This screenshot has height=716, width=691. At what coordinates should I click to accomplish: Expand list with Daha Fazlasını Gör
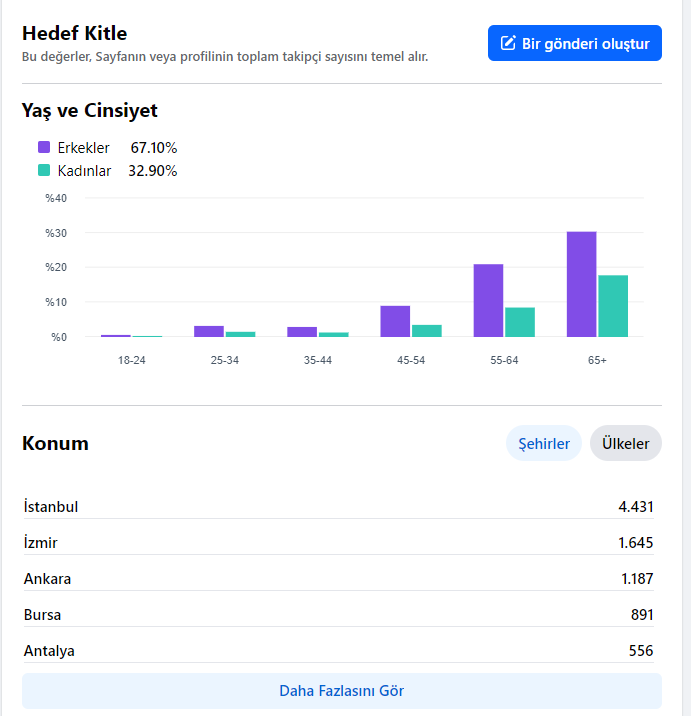pos(342,690)
